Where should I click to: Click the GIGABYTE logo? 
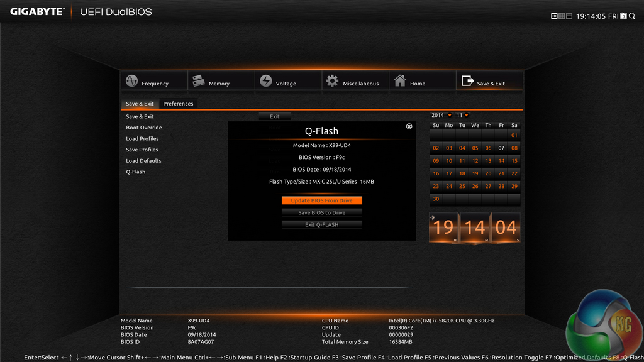click(x=37, y=12)
